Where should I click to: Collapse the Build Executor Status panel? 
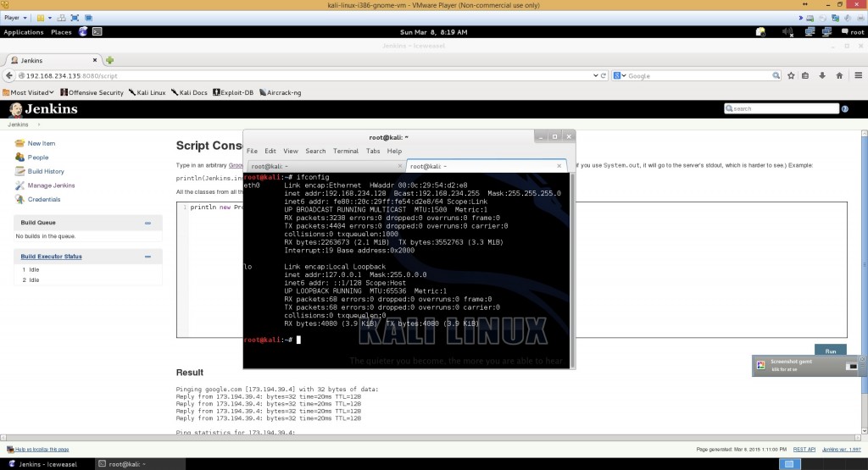click(x=147, y=257)
